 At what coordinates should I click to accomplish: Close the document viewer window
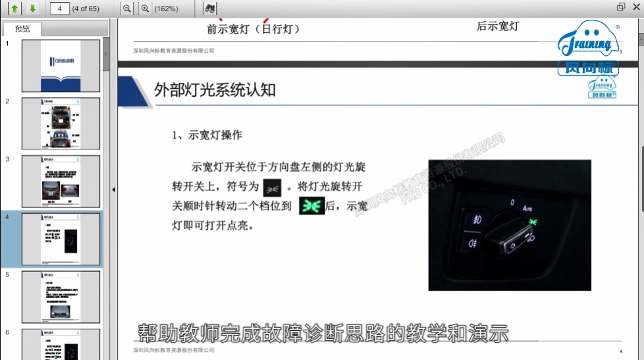635,7
